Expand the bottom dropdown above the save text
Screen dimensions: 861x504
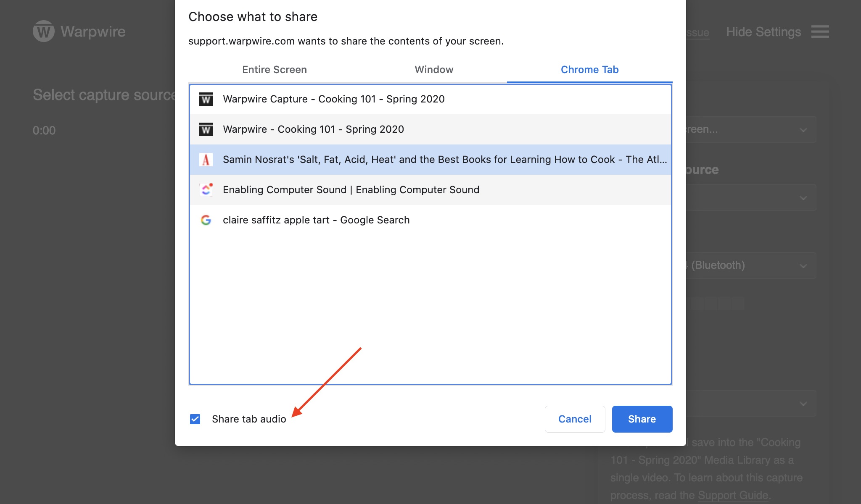coord(751,403)
